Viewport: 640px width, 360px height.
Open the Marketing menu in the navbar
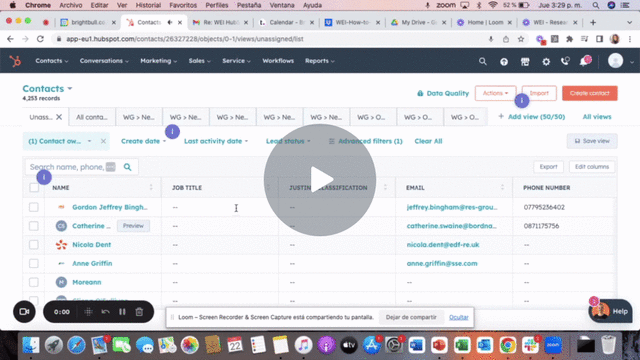tap(158, 61)
